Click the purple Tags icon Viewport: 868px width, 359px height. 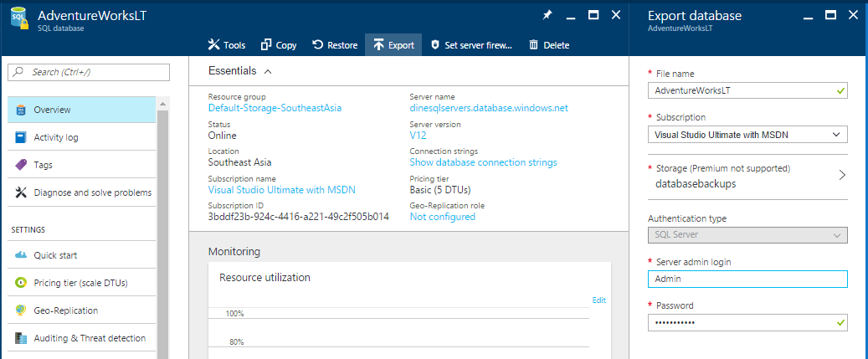point(21,165)
